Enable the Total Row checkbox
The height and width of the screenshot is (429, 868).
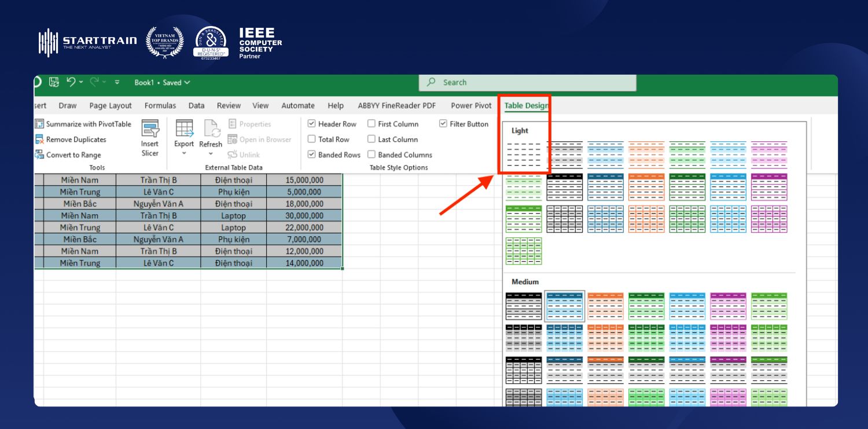(x=311, y=139)
